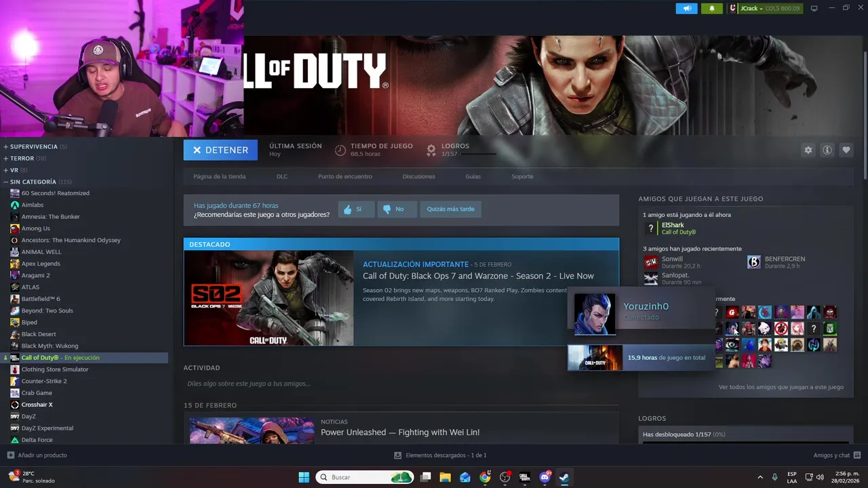Select Battlefield 6 in library list
Viewport: 868px width, 488px height.
(41, 299)
